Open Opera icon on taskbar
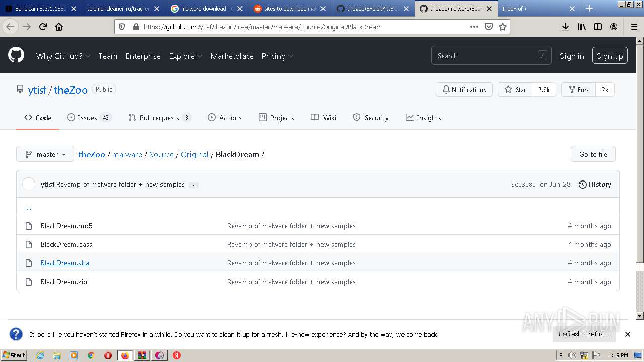Image resolution: width=644 pixels, height=362 pixels. point(108,355)
